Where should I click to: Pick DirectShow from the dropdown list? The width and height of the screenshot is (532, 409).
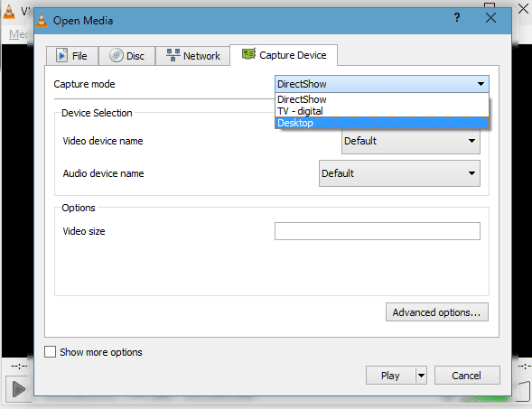pos(382,99)
